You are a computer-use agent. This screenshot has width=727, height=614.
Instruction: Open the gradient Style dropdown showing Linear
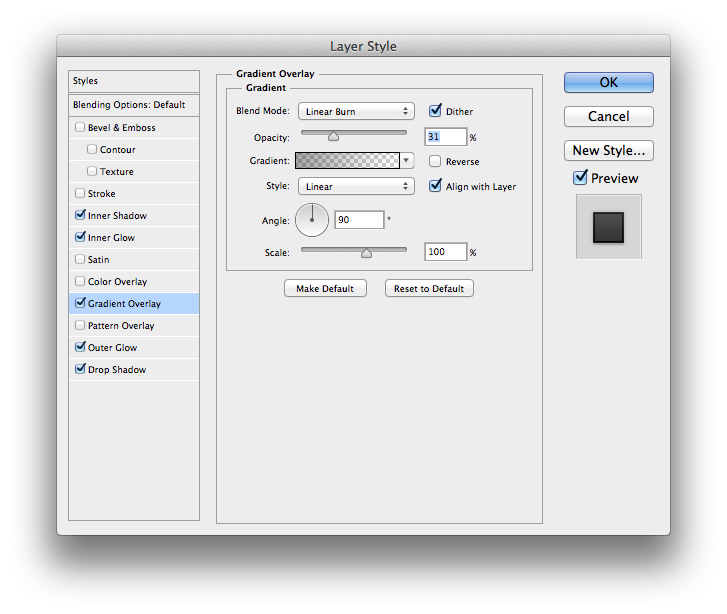pyautogui.click(x=356, y=186)
